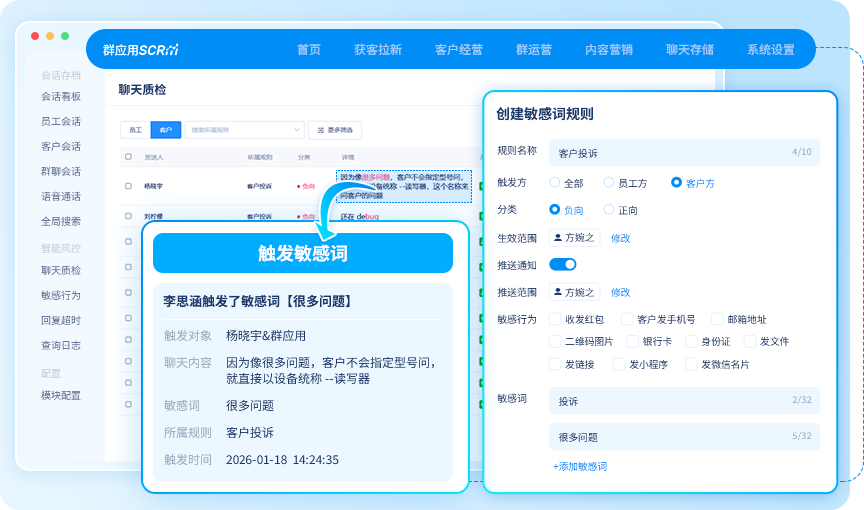Viewport: 864px width, 510px height.
Task: Click the 方婉之 tag under 推送范围
Action: 574,292
